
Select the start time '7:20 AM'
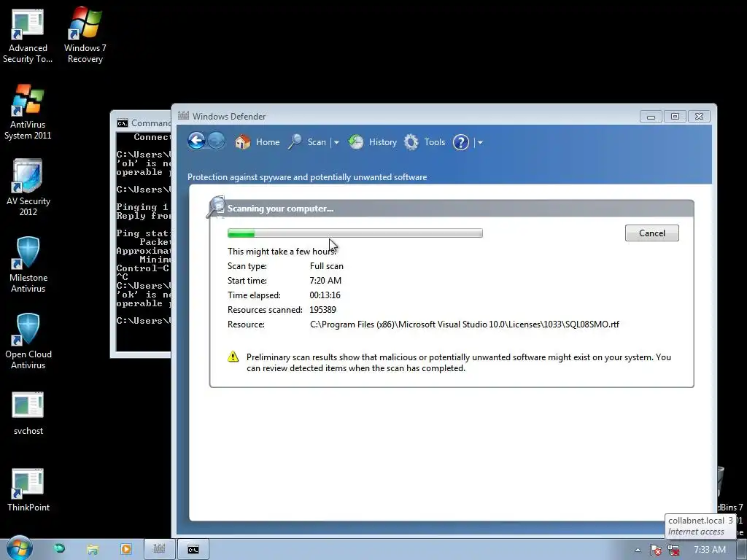(325, 281)
